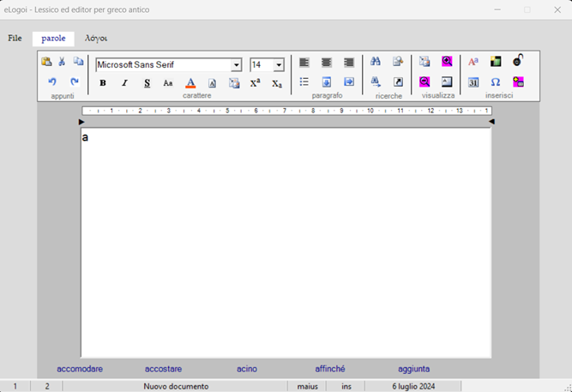This screenshot has height=392, width=572.
Task: Choose the word suggestion 'affinché'
Action: coord(330,369)
